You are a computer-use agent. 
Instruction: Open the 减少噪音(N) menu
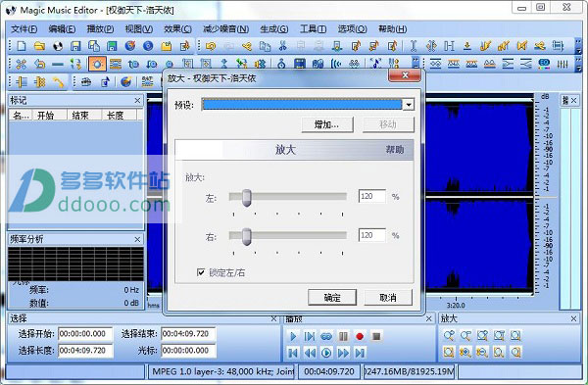225,28
